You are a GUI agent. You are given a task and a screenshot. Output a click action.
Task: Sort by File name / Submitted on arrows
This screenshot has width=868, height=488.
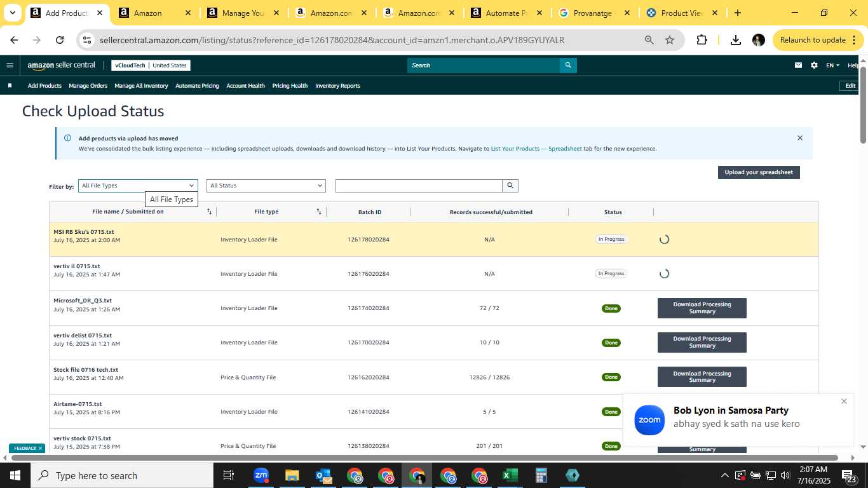click(x=209, y=212)
